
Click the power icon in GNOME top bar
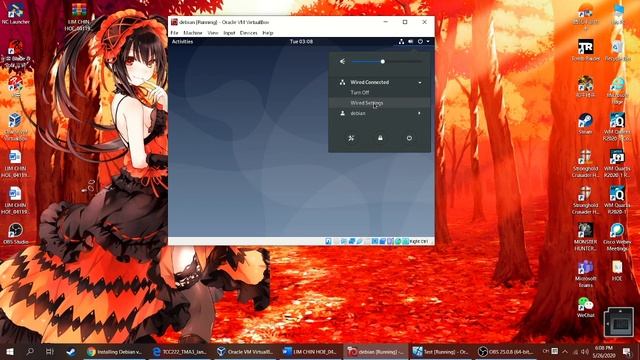(420, 42)
